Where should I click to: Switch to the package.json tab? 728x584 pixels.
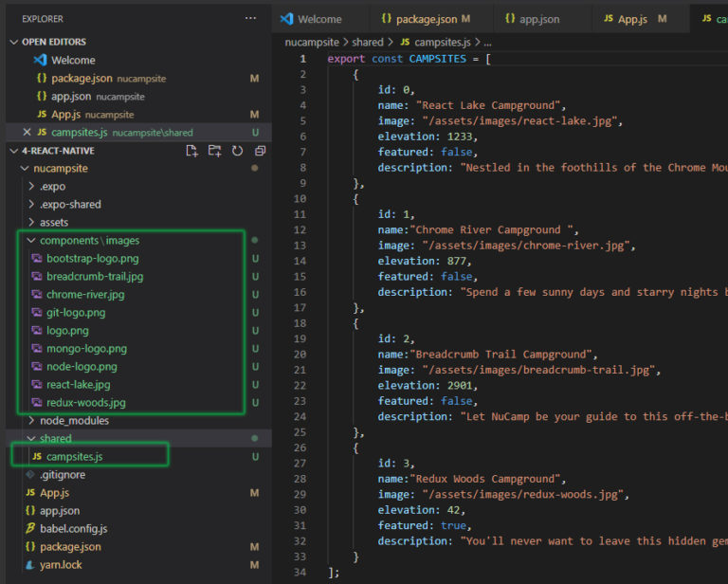431,19
